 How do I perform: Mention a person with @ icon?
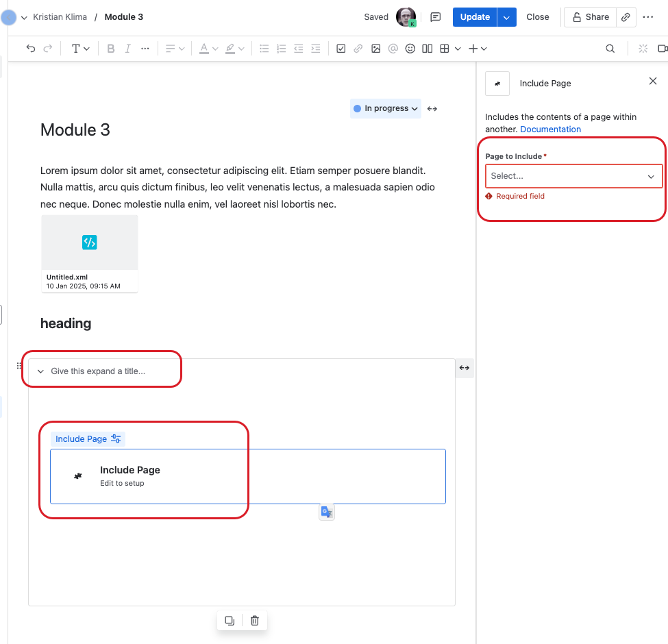click(393, 49)
